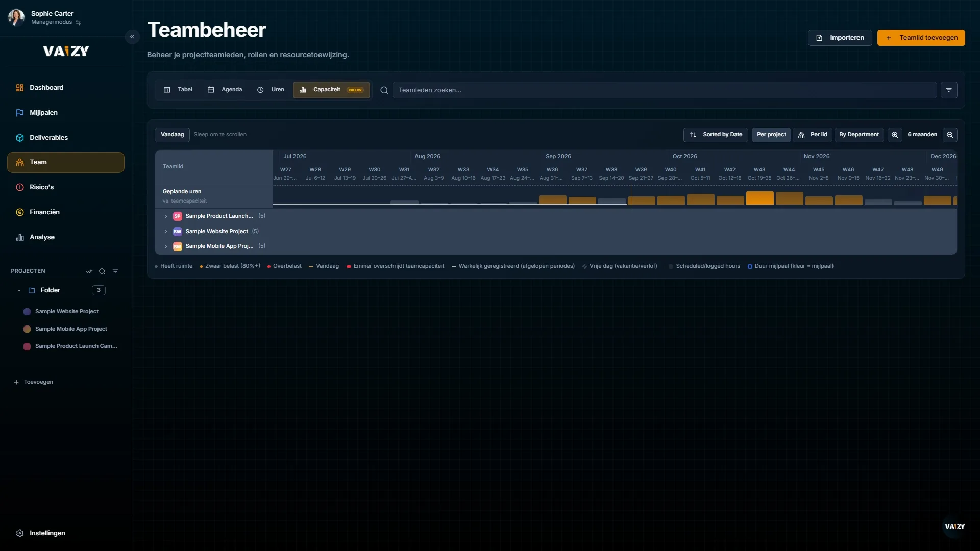Click the 6 maanden range label

tap(922, 135)
